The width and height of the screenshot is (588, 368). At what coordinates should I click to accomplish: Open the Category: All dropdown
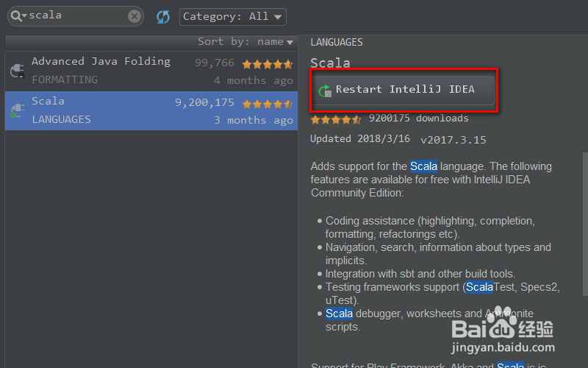[x=232, y=16]
